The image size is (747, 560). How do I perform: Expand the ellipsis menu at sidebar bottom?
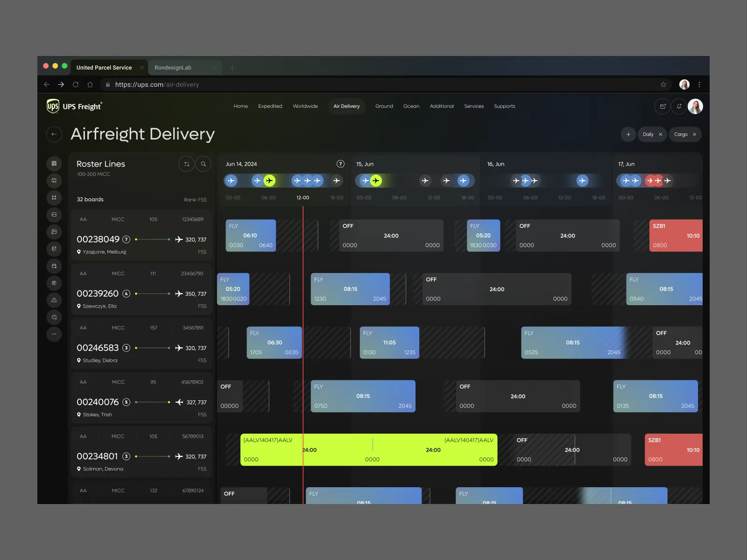pyautogui.click(x=54, y=334)
